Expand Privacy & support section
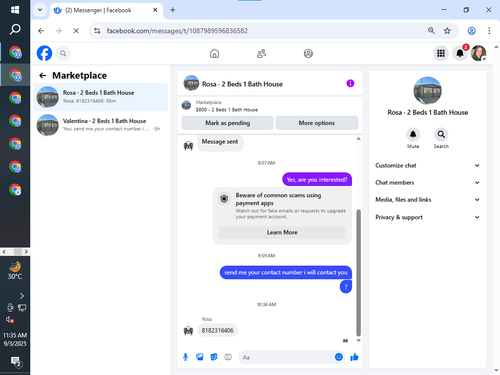This screenshot has height=375, width=500. point(428,217)
